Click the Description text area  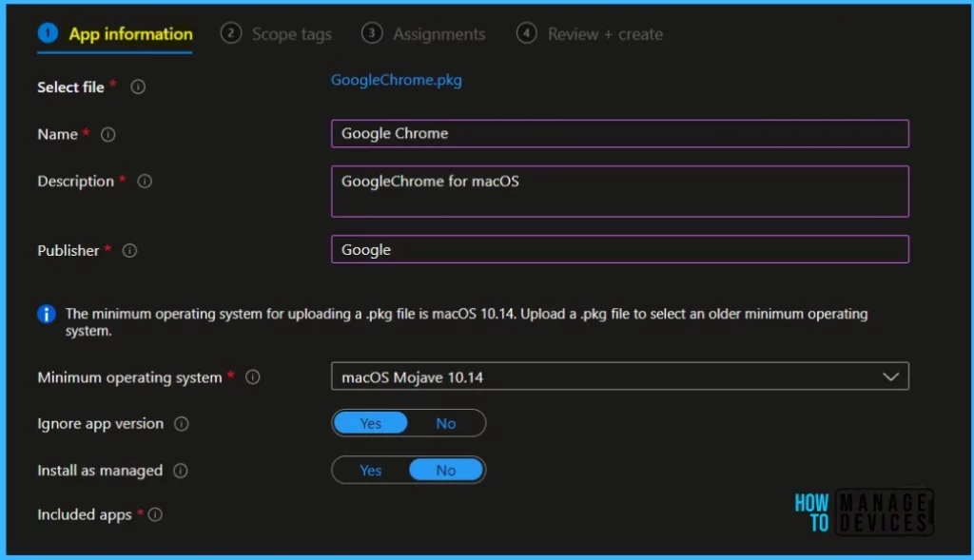[x=620, y=191]
